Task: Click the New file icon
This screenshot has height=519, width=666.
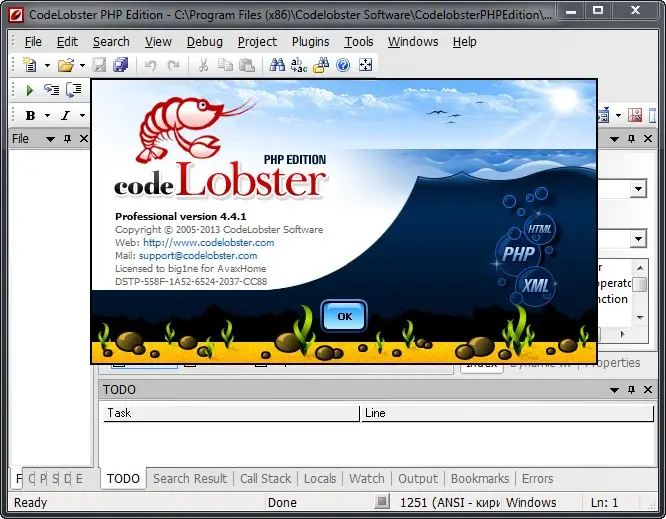Action: coord(30,65)
